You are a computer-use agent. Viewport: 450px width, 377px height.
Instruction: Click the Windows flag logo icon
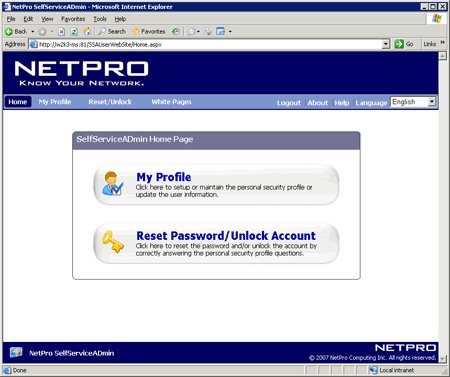tap(437, 19)
